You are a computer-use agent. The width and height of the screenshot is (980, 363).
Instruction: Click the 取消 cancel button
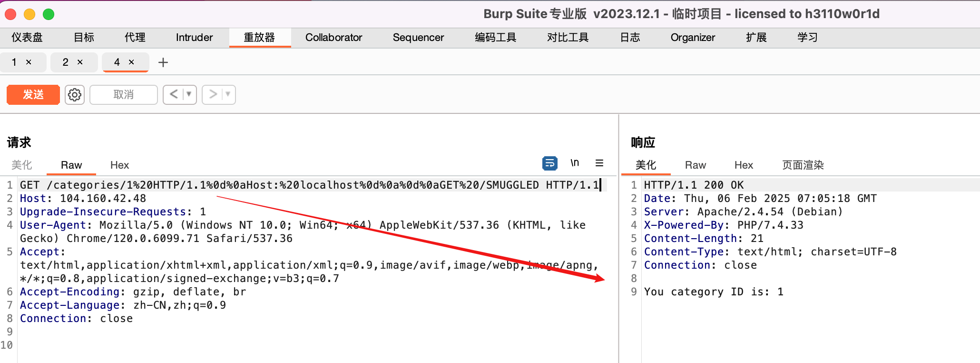(124, 95)
